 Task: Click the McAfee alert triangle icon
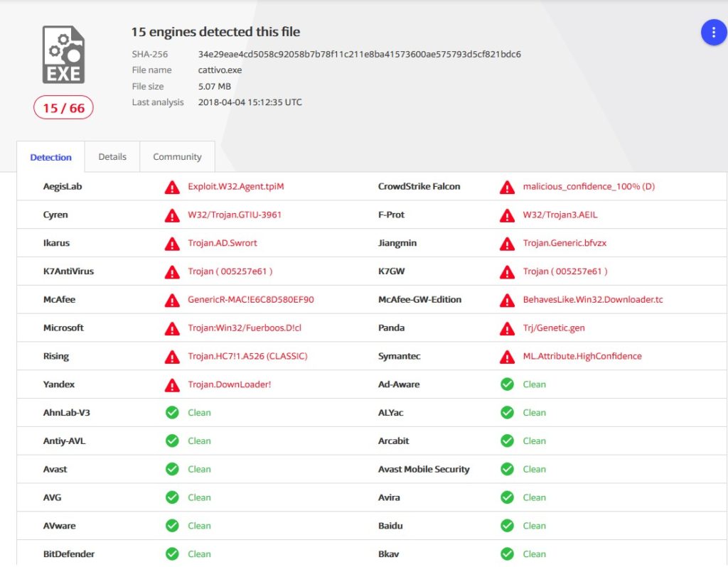coord(172,301)
